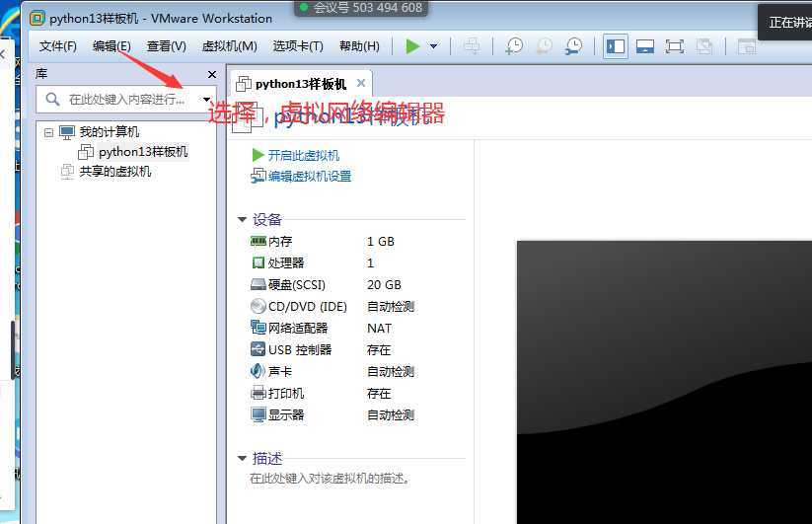This screenshot has width=812, height=524.
Task: Open the library search filter dropdown
Action: pos(206,99)
